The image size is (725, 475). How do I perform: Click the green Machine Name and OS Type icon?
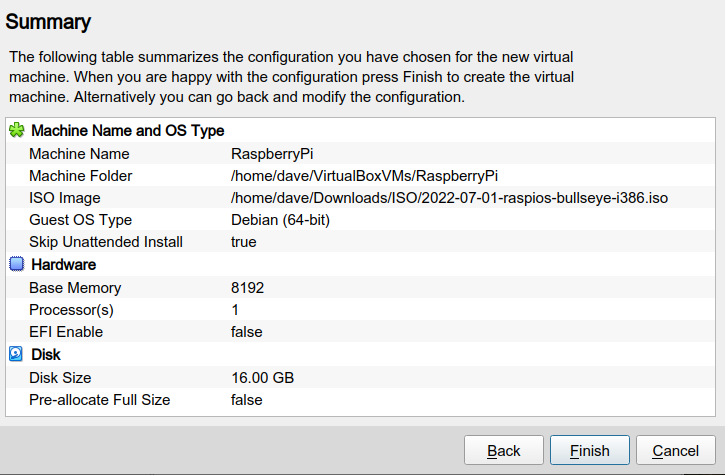pyautogui.click(x=17, y=130)
